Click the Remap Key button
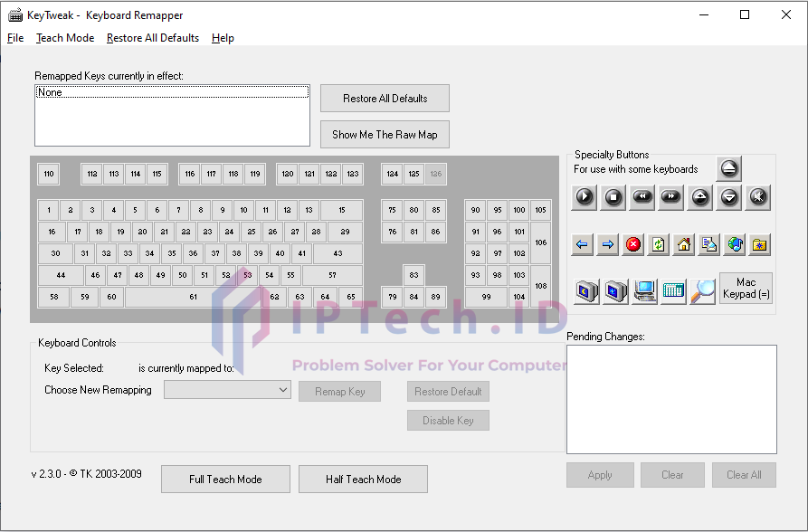Viewport: 808px width, 532px height. click(339, 392)
